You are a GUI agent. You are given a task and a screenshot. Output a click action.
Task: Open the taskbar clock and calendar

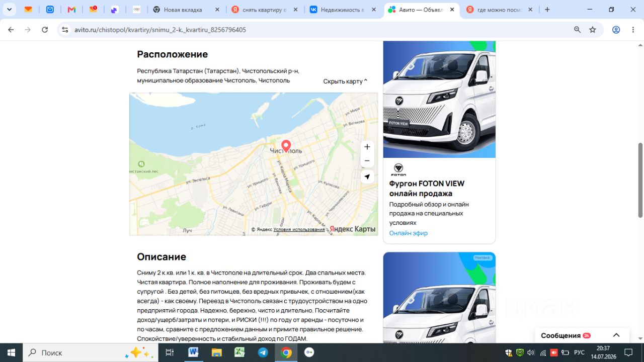point(603,352)
